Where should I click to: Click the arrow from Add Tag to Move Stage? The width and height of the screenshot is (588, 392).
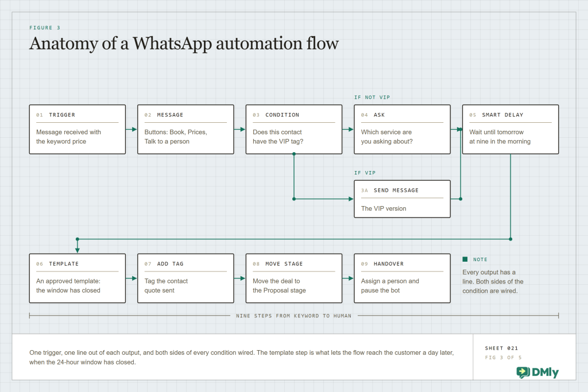coord(240,278)
